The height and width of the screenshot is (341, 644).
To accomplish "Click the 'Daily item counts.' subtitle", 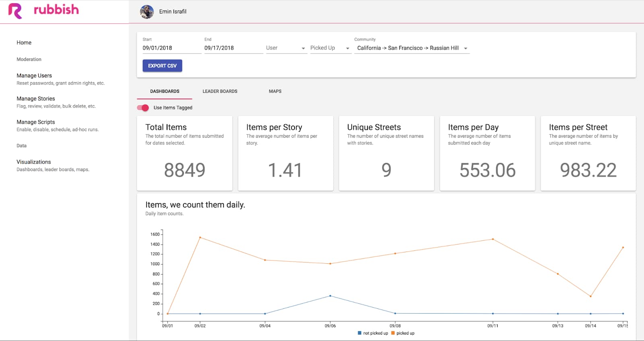I will (x=164, y=214).
